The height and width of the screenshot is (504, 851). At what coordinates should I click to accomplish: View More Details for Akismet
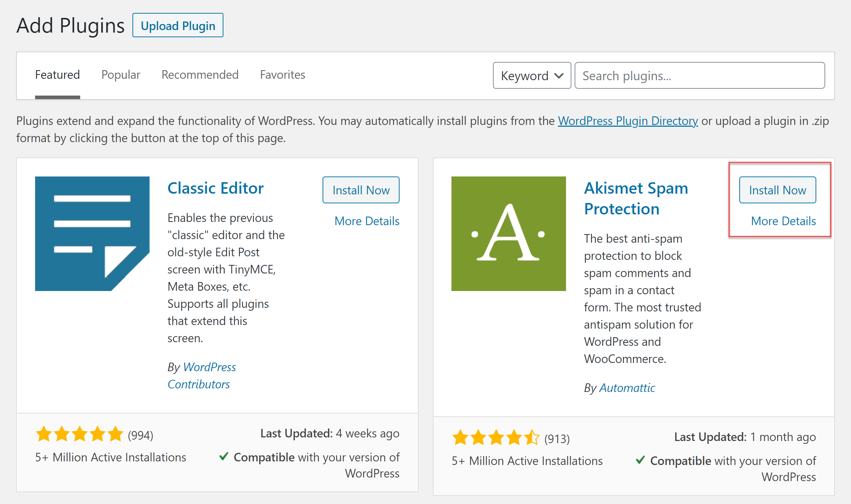pos(783,221)
